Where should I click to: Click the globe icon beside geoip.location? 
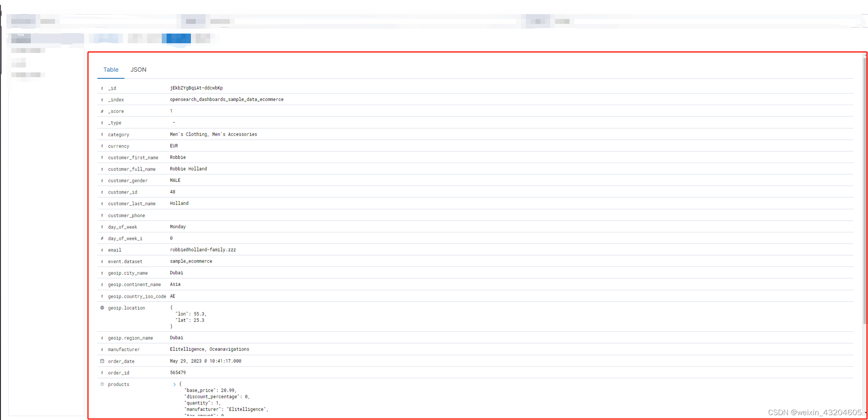(x=102, y=308)
